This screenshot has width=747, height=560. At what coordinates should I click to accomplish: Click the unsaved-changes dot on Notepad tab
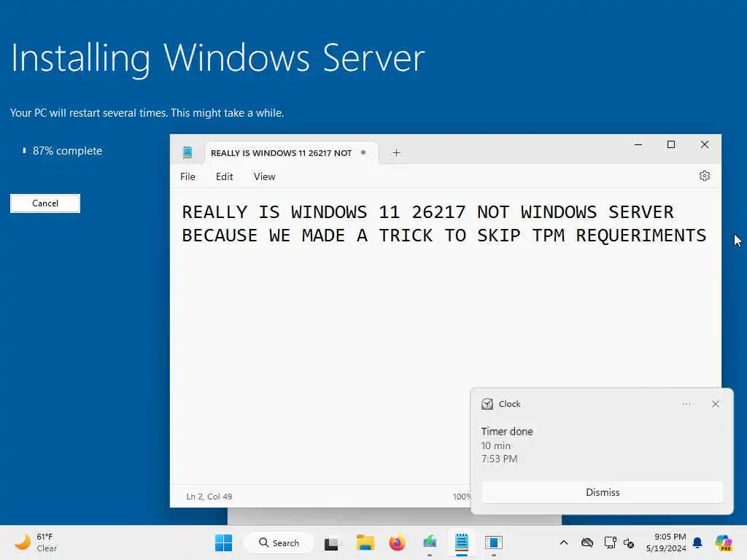point(363,152)
